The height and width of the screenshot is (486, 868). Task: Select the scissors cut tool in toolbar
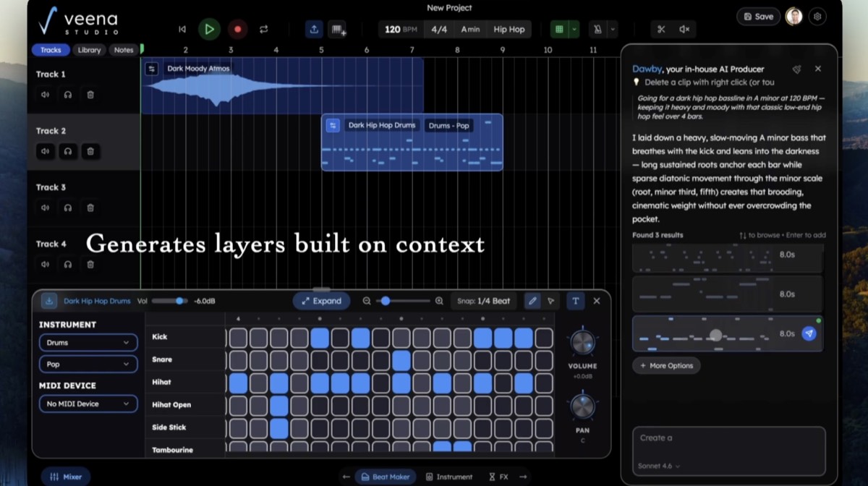click(661, 29)
